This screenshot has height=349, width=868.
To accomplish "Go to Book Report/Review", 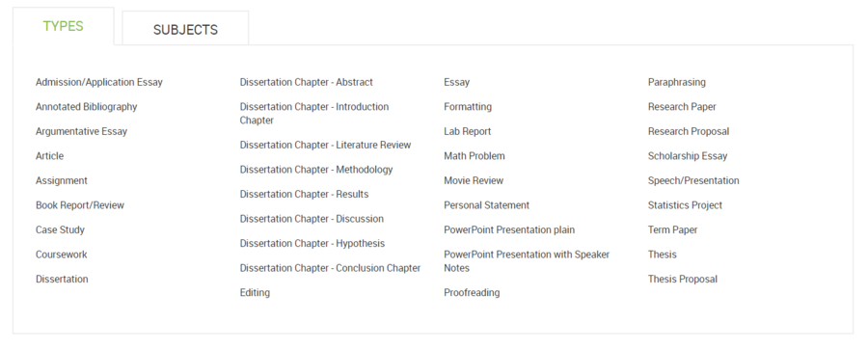I will [80, 205].
